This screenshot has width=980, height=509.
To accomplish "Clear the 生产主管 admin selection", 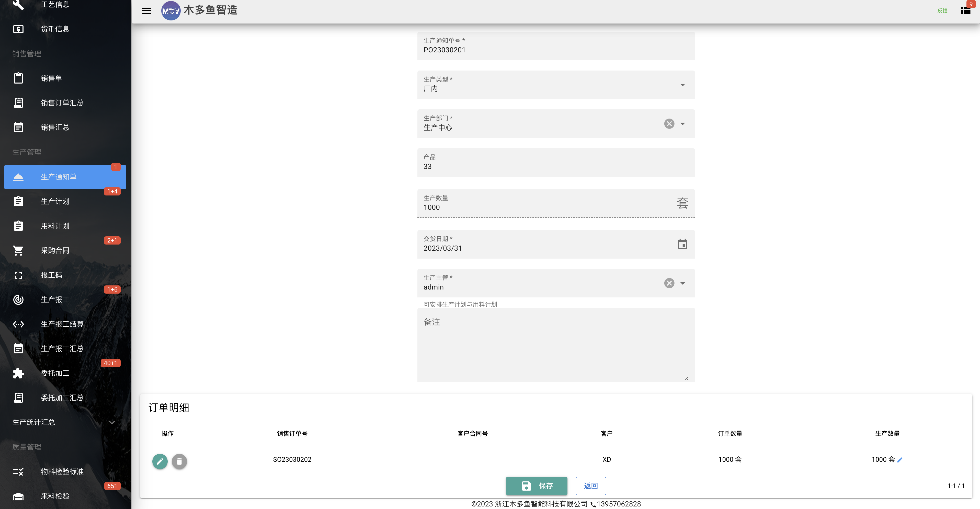I will [x=669, y=283].
